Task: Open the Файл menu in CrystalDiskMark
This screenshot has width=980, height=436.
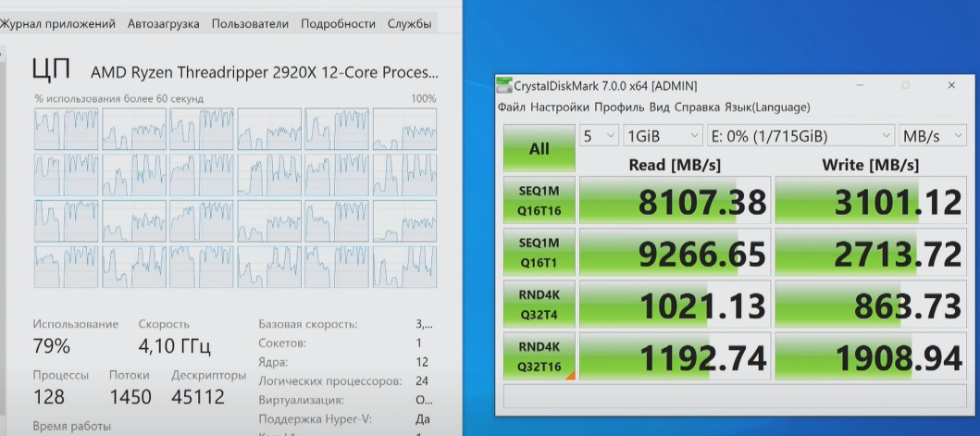Action: [x=511, y=107]
